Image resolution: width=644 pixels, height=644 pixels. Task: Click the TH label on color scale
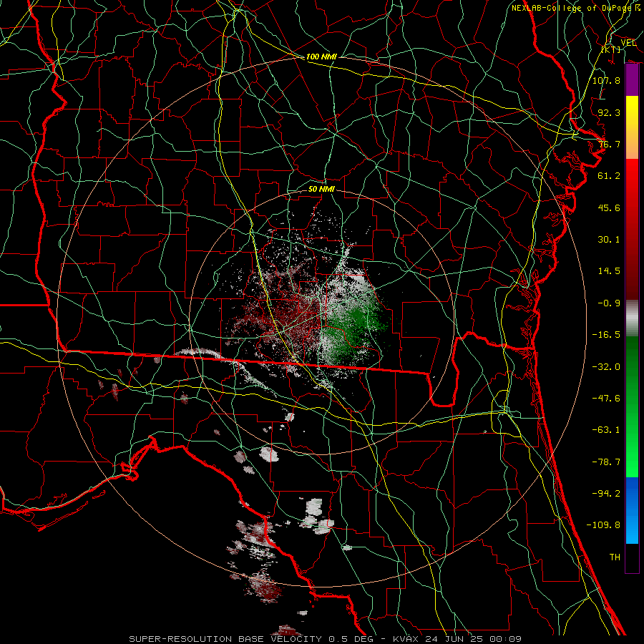(615, 557)
